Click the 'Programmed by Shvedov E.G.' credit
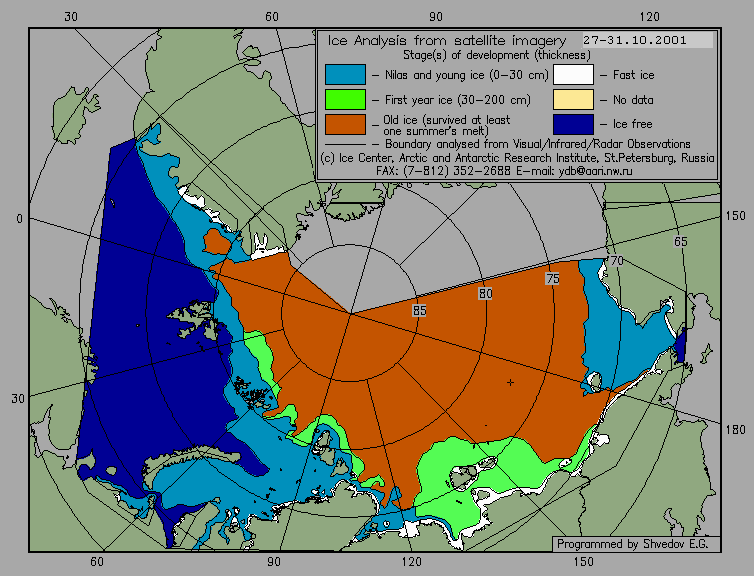Viewport: 754px width, 576px height. [x=632, y=544]
